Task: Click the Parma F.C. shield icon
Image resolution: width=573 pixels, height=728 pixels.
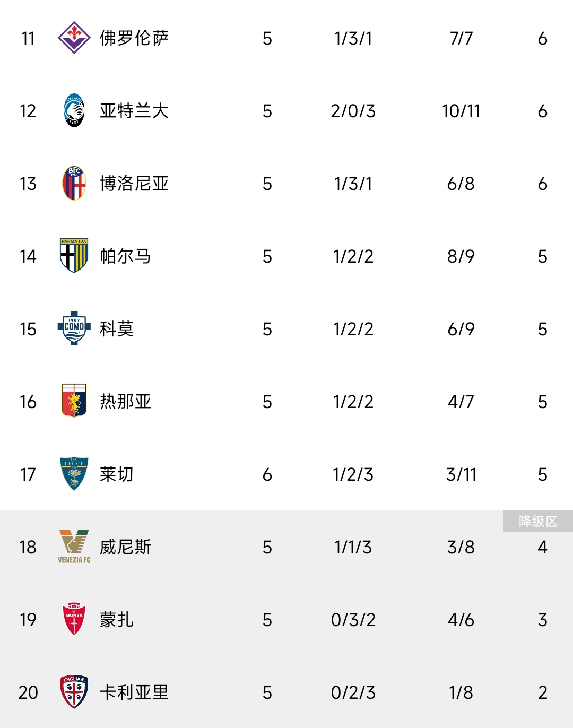Action: coord(74,256)
